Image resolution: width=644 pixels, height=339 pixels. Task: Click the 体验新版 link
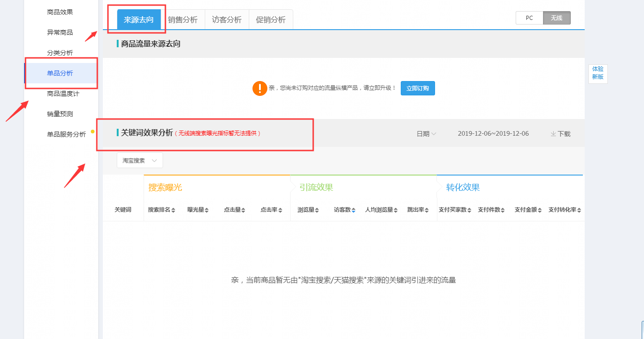[x=598, y=73]
